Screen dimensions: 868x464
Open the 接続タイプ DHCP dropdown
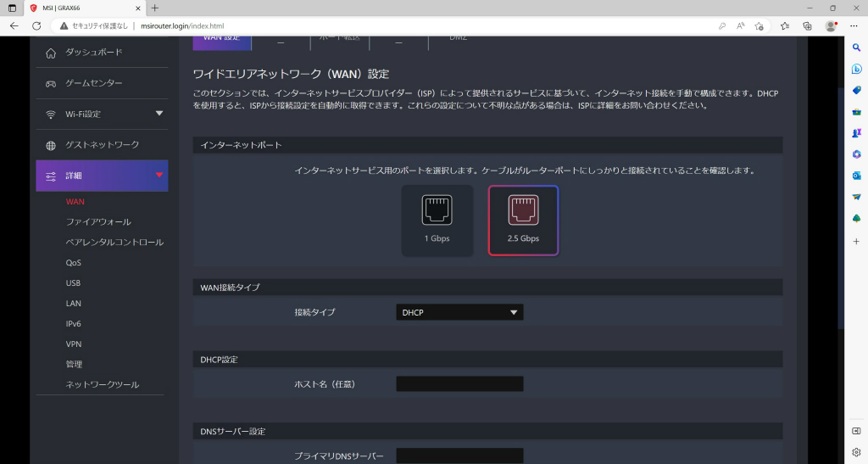(x=459, y=312)
